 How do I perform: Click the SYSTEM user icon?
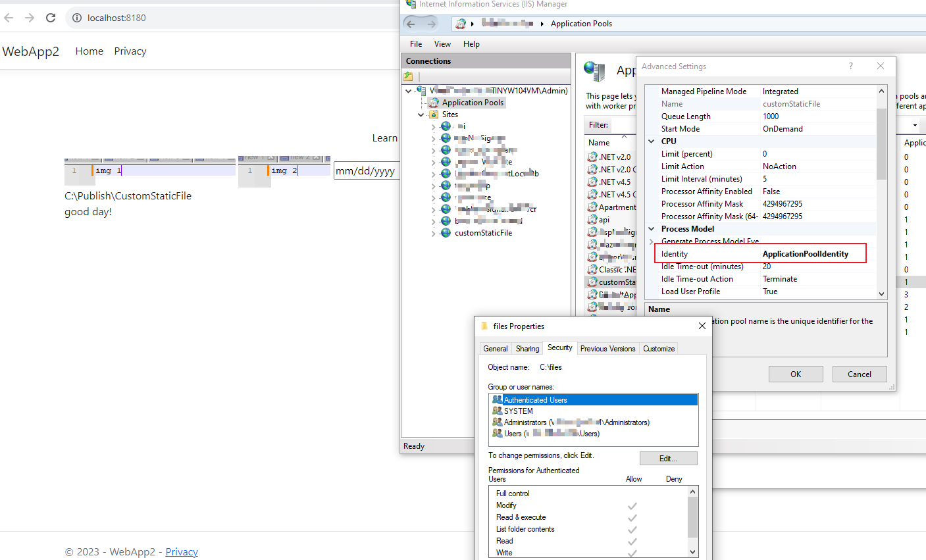coord(498,411)
